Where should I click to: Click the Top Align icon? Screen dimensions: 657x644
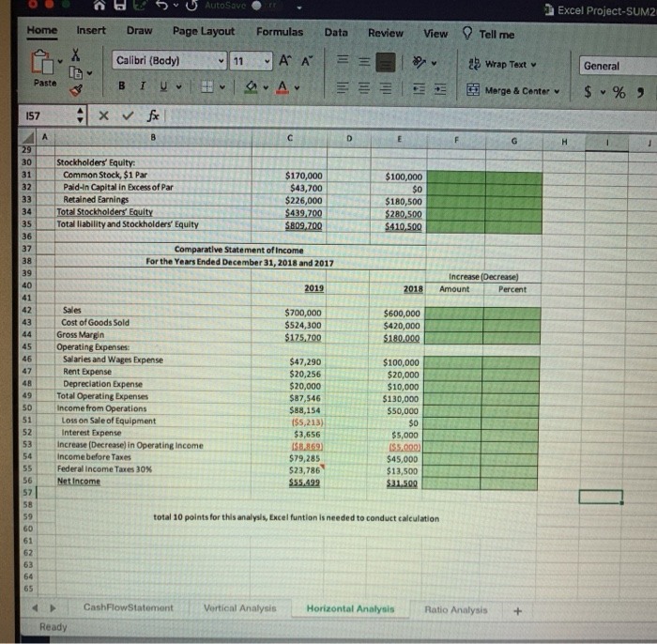pyautogui.click(x=343, y=60)
